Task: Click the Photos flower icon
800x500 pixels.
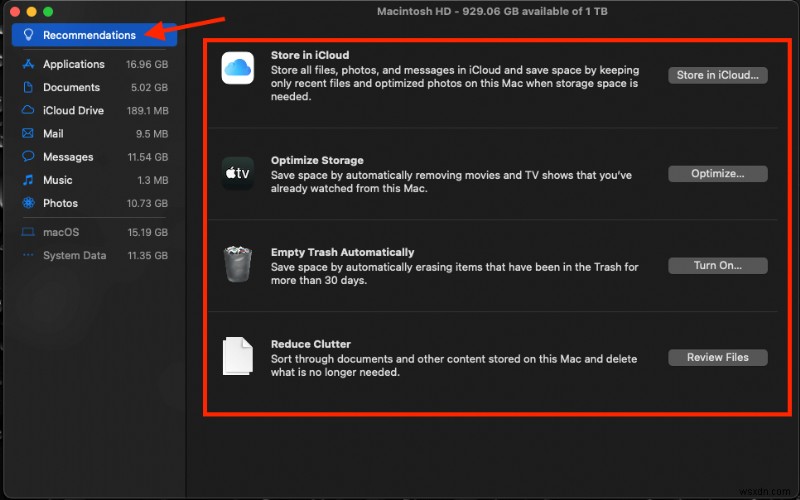Action: pos(28,203)
